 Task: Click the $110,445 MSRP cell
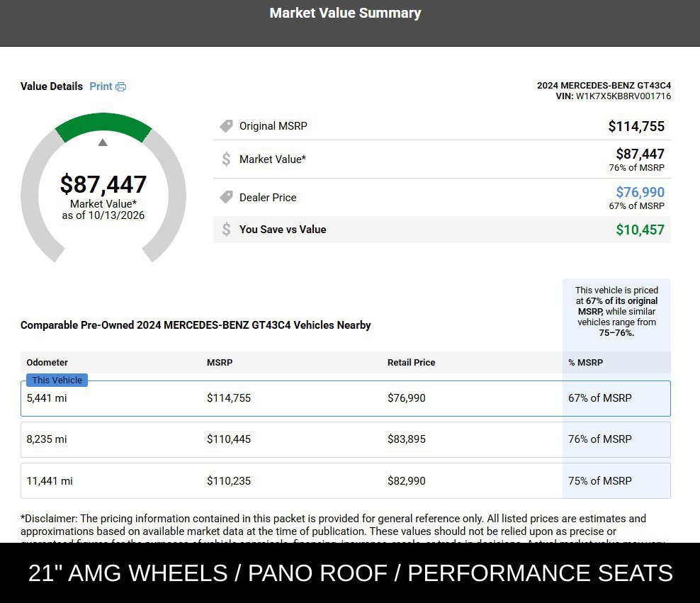click(x=229, y=439)
